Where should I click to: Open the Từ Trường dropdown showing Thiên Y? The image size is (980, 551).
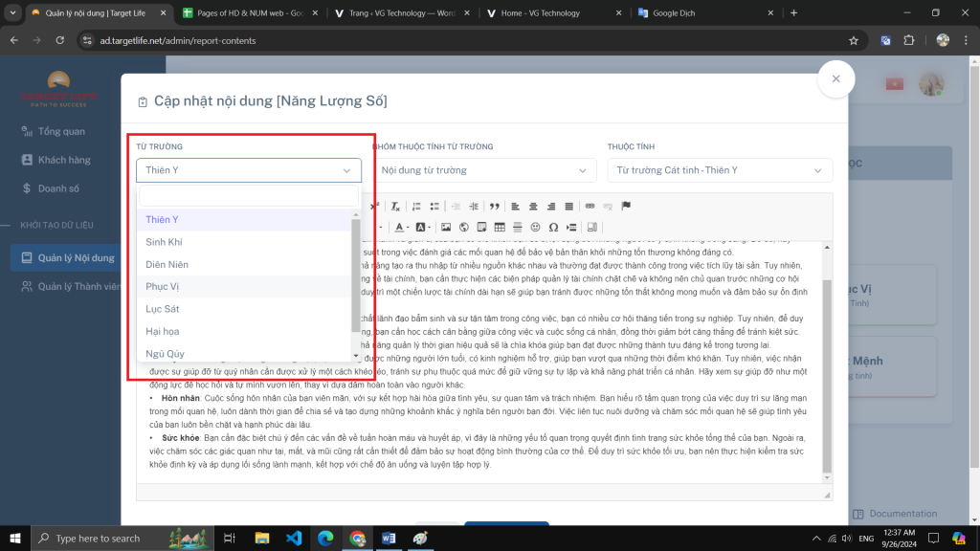tap(249, 170)
